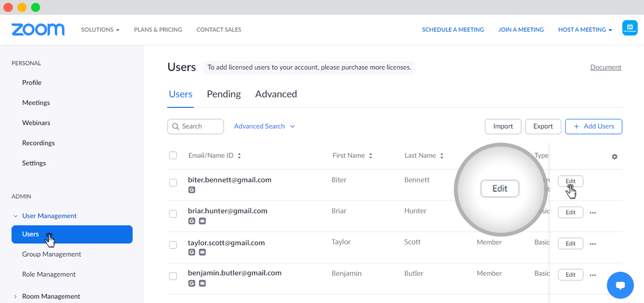Image resolution: width=644 pixels, height=303 pixels.
Task: Click Google icon under biter.bennett@gmail.com
Action: point(192,190)
